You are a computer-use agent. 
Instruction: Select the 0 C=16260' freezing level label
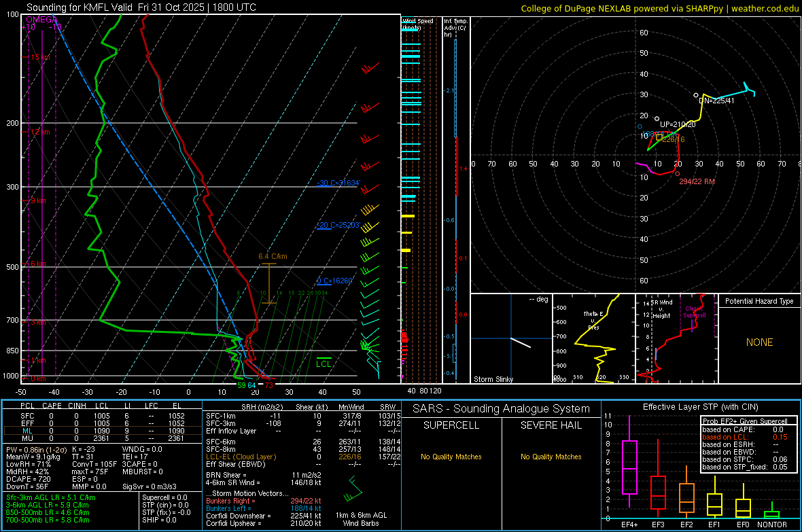point(334,281)
